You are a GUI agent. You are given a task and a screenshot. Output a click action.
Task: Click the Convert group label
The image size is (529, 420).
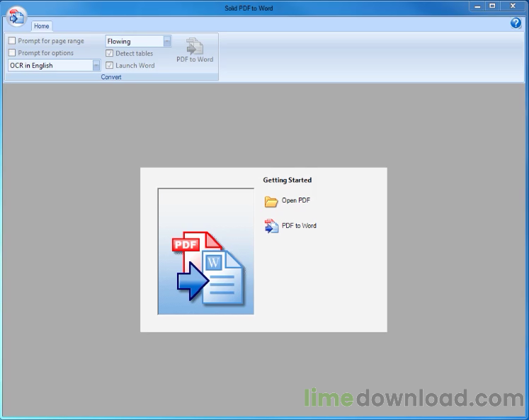pyautogui.click(x=111, y=77)
